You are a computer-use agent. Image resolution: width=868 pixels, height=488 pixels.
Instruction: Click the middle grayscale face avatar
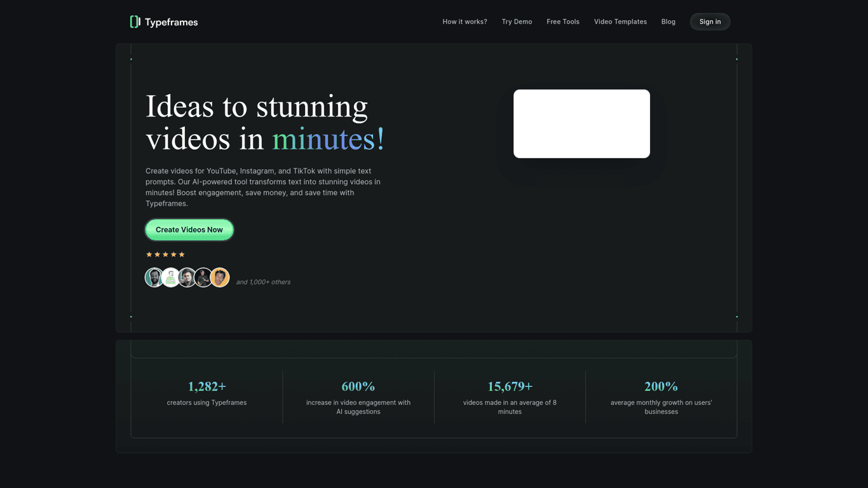point(187,278)
